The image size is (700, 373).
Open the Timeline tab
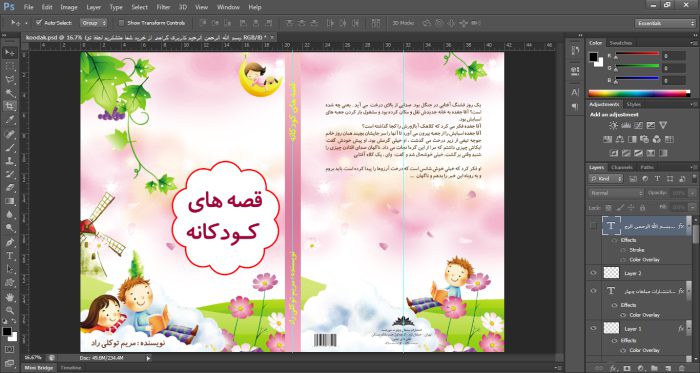pyautogui.click(x=71, y=368)
